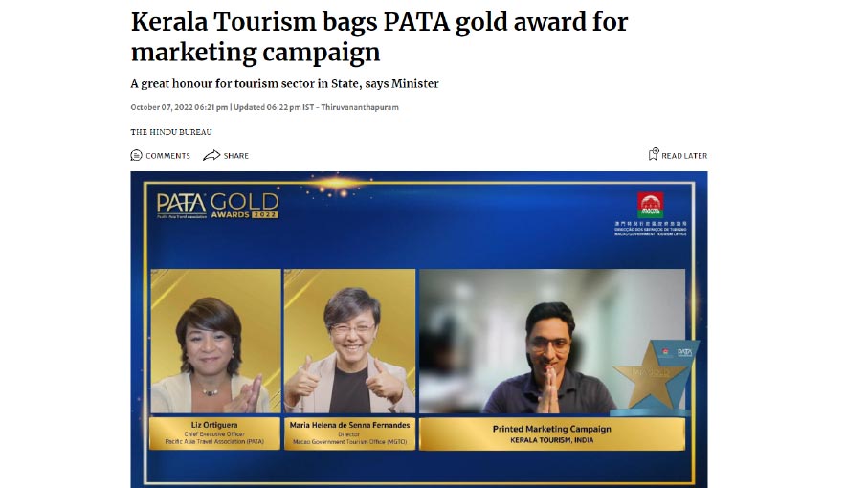Open The Hindu Bureau author byline

(171, 132)
